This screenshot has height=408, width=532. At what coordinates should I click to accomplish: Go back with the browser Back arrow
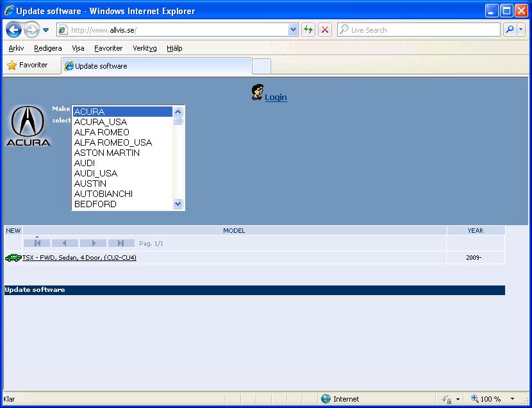point(14,30)
